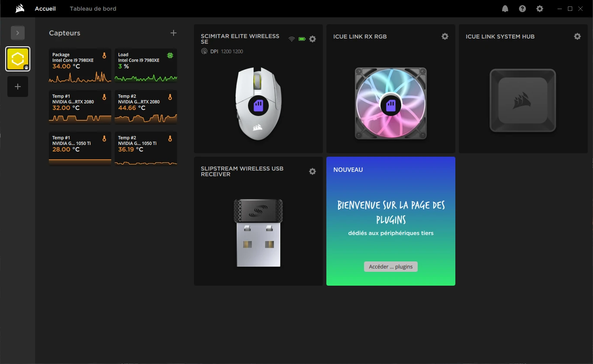Click the Capteurs heading

[x=64, y=33]
